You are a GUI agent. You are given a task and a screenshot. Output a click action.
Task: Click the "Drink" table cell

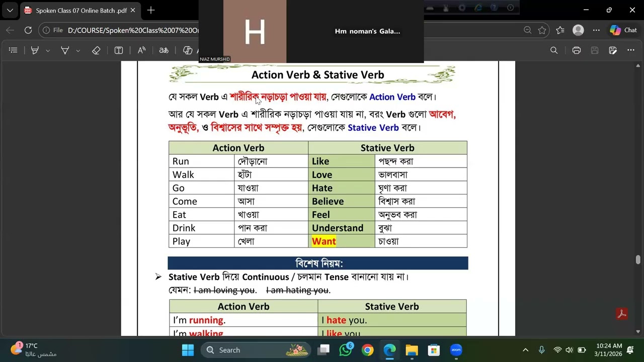click(x=201, y=228)
